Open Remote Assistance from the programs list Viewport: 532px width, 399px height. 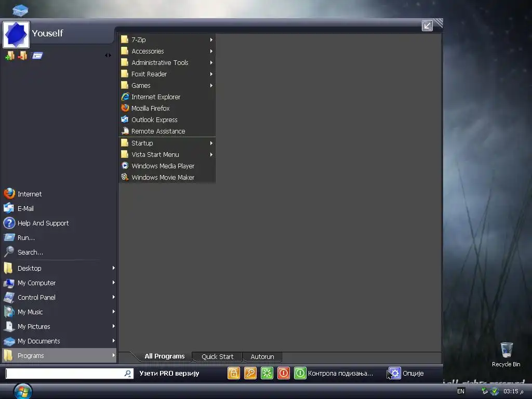pos(167,131)
